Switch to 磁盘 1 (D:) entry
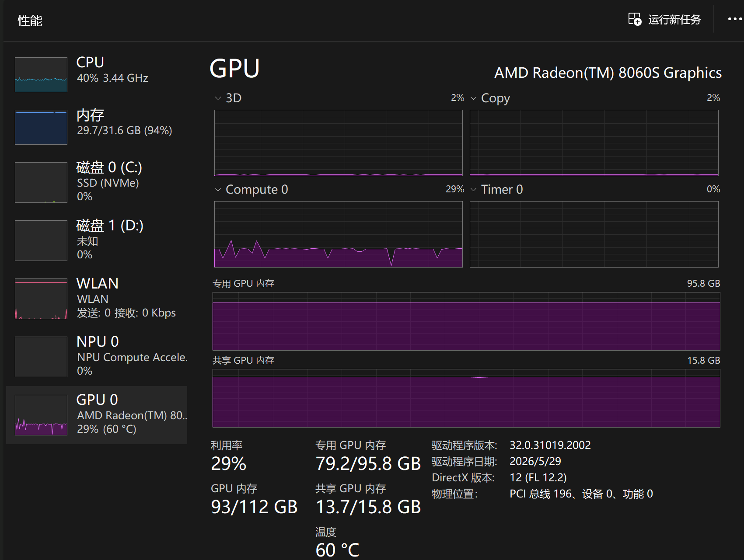 97,240
